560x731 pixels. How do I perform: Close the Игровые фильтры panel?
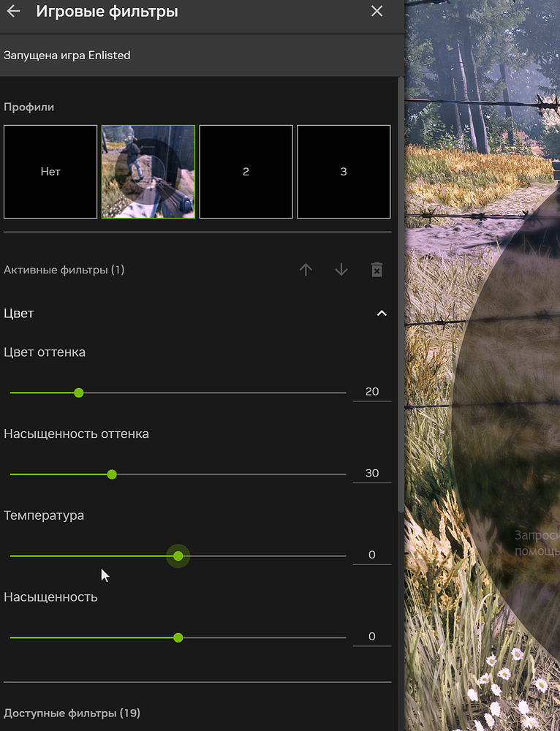click(x=377, y=11)
